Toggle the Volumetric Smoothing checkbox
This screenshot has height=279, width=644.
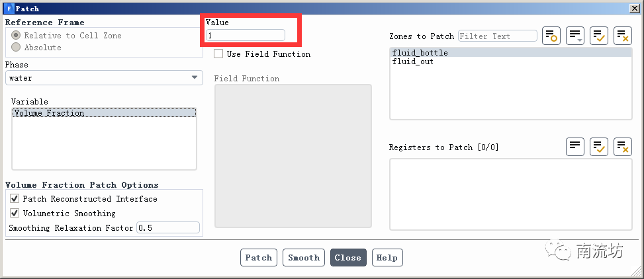point(15,213)
